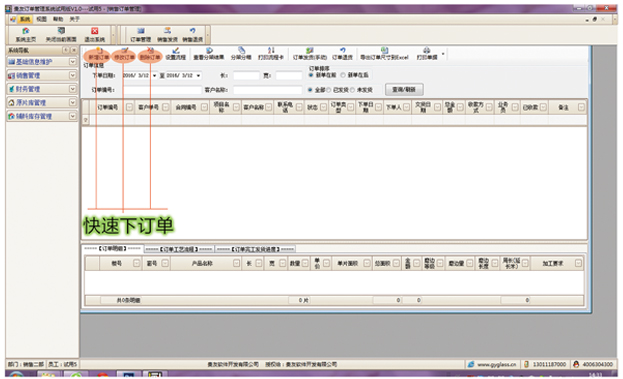This screenshot has height=379, width=623.
Task: Open 订单管理 icon in the upper toolbar
Action: pos(141,35)
